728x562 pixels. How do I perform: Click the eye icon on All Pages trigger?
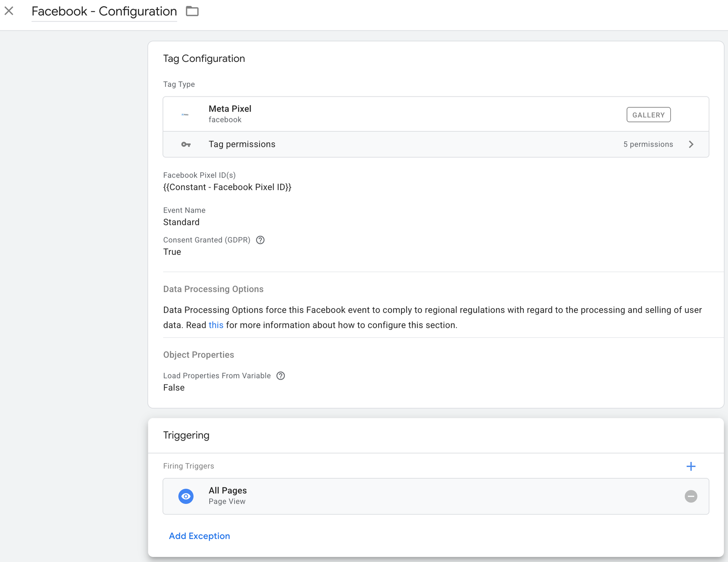186,496
